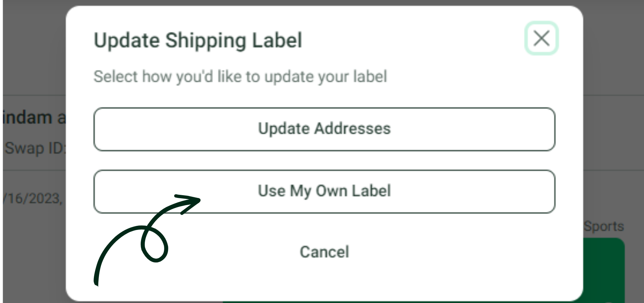
Task: Click the green strip below the dialog
Action: [403, 302]
